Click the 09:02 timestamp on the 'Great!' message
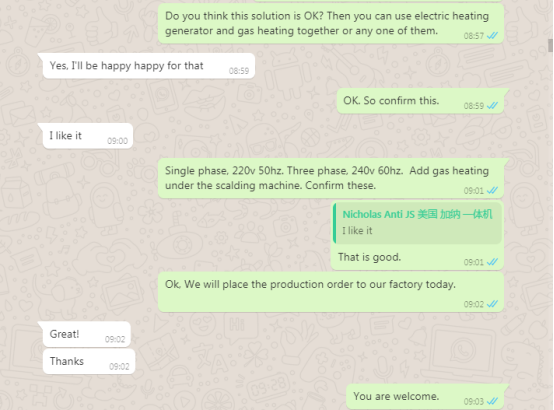This screenshot has width=554, height=410. point(115,339)
